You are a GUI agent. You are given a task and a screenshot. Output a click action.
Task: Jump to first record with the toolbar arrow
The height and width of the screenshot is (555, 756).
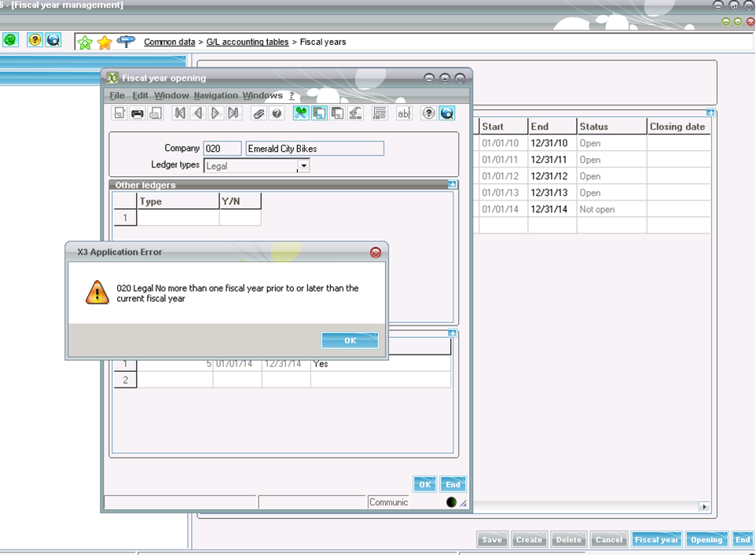[x=180, y=113]
